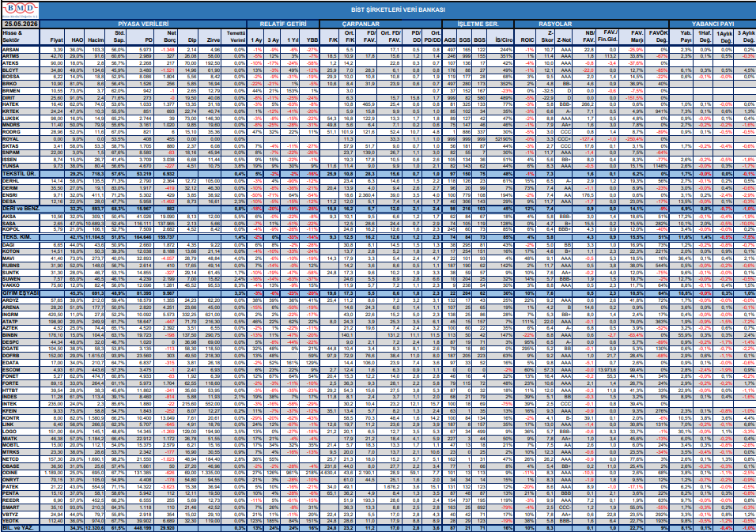Select the DERİ ve BENZ. sector summary label
Viewport: 756px width, 532px height.
pos(21,207)
